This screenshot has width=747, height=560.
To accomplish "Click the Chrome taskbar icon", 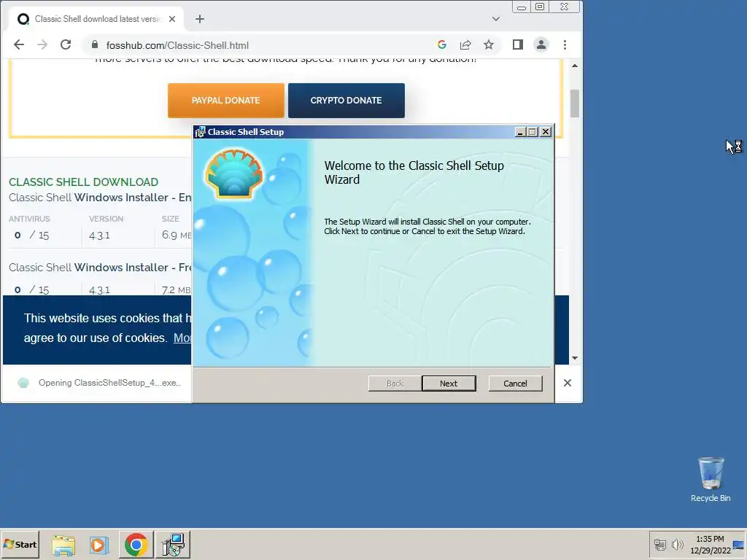I will pyautogui.click(x=136, y=545).
